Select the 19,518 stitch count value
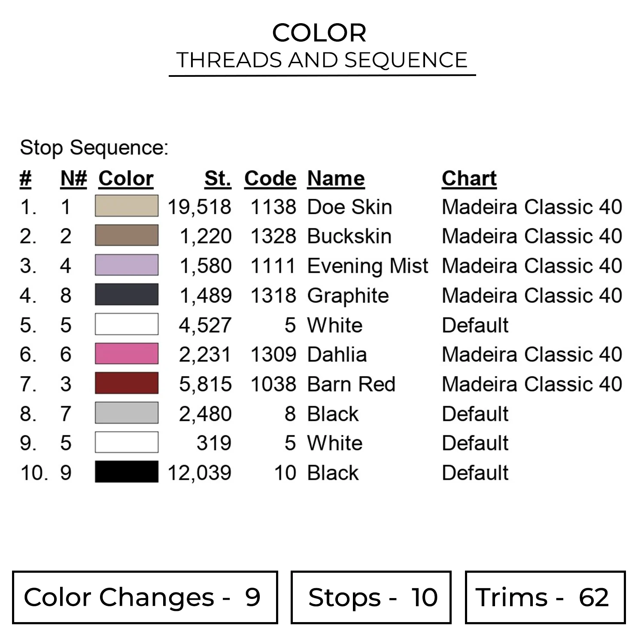The height and width of the screenshot is (644, 644). pyautogui.click(x=200, y=207)
